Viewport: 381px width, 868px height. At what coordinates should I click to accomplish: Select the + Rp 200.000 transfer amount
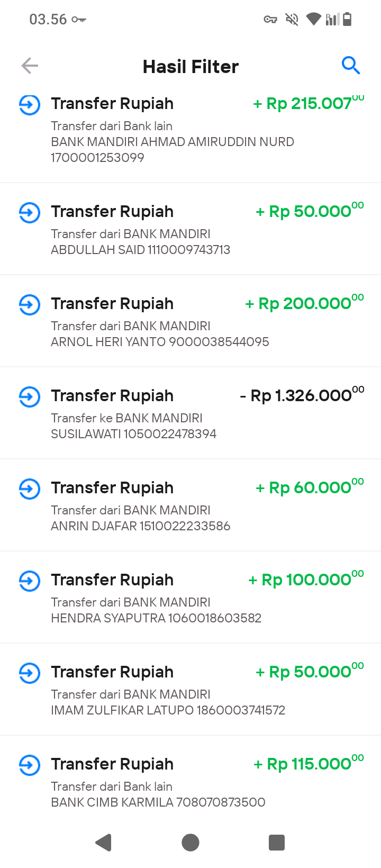pos(304,303)
